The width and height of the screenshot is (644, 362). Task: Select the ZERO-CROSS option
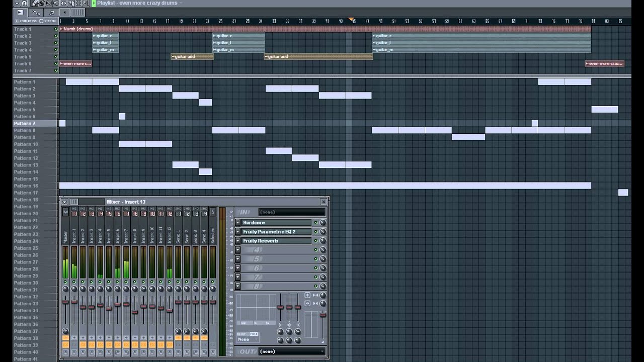[x=26, y=21]
